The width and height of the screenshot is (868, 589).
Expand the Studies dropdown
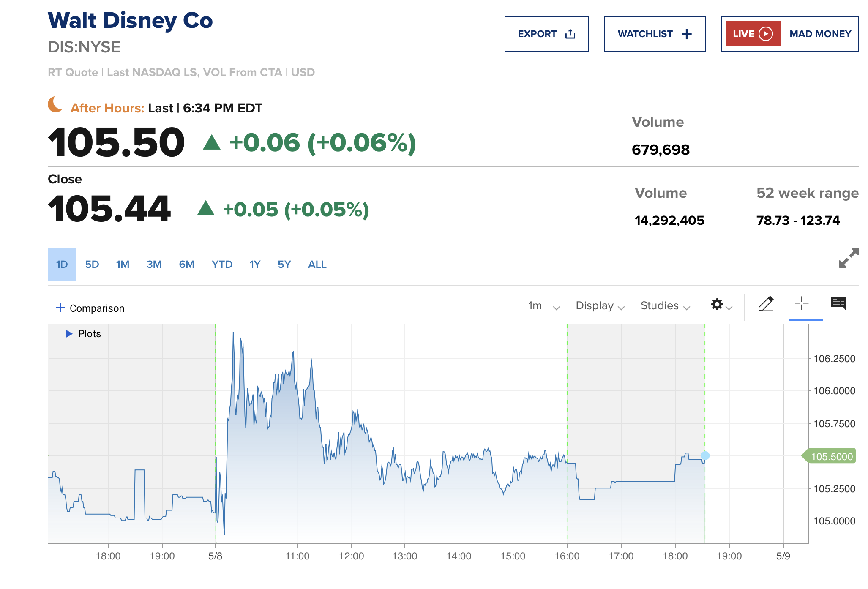click(x=665, y=306)
